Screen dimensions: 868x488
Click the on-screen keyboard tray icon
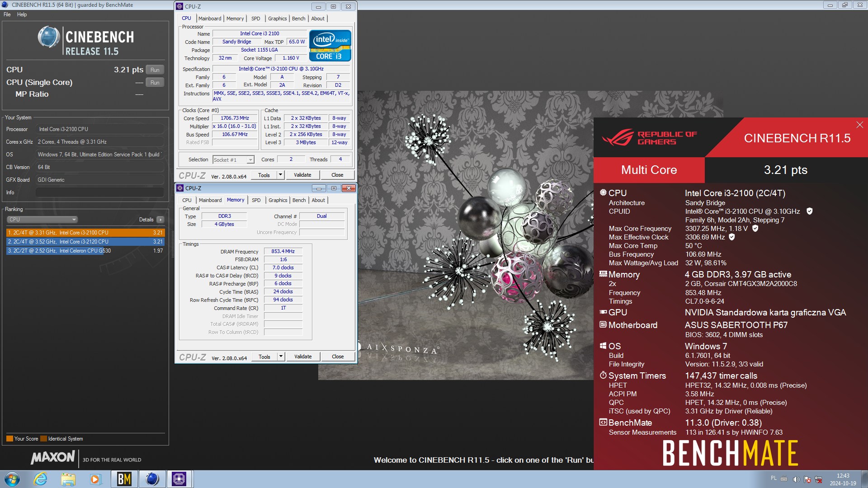click(784, 479)
